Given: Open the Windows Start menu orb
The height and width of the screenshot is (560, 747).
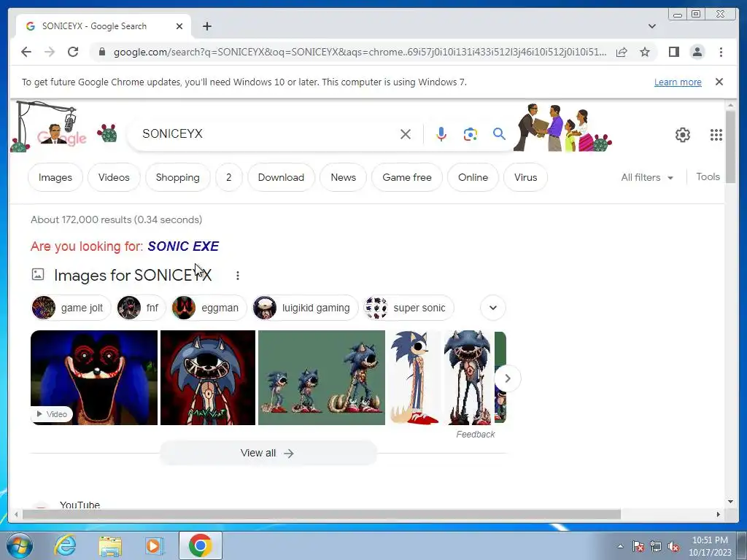Looking at the screenshot, I should 20,545.
